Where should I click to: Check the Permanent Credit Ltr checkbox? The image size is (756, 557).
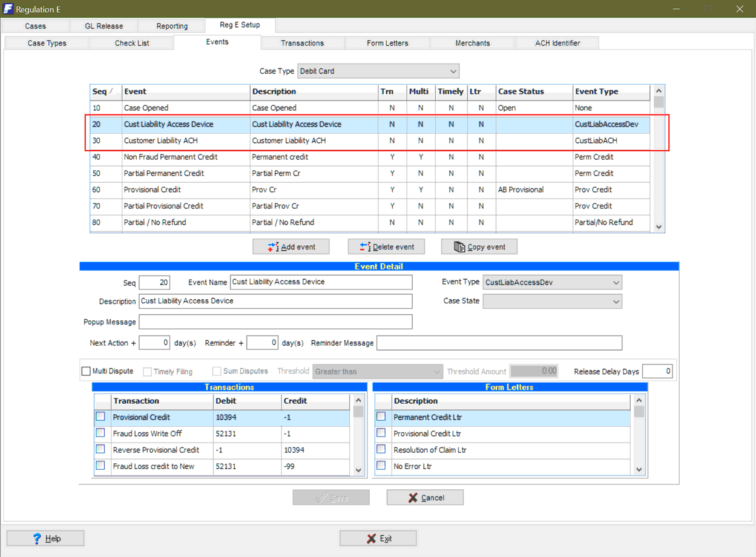coord(381,417)
